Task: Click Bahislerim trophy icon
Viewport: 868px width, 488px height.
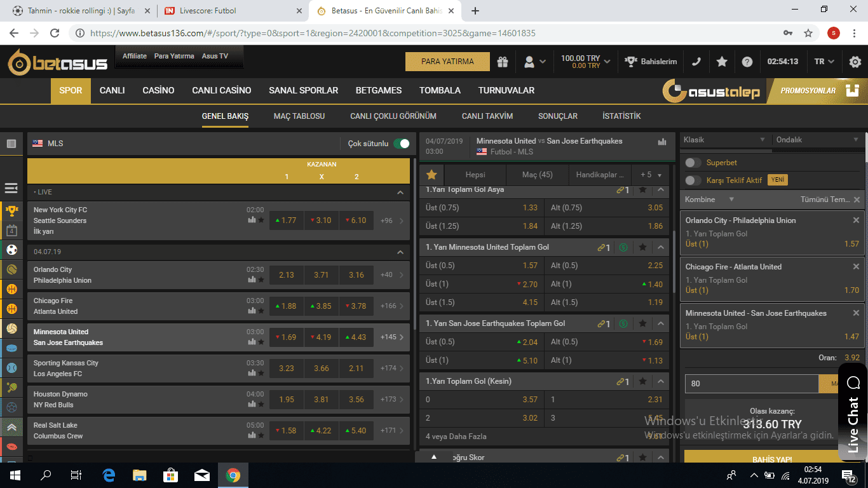Action: click(630, 62)
